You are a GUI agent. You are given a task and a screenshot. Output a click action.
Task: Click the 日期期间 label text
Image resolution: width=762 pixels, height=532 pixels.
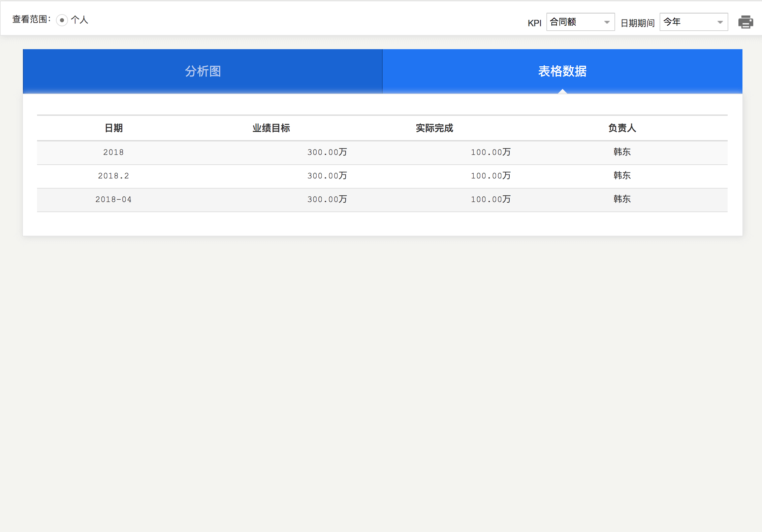pos(638,23)
